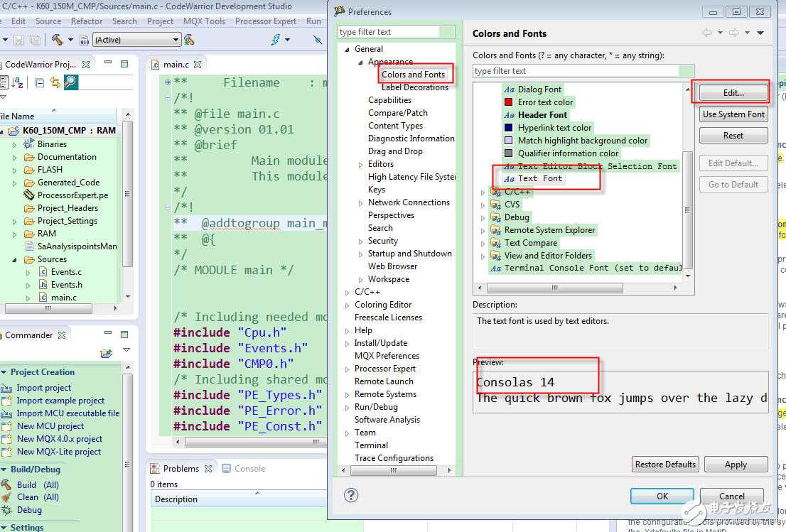Collapse the Sources folder in project tree

(14, 259)
